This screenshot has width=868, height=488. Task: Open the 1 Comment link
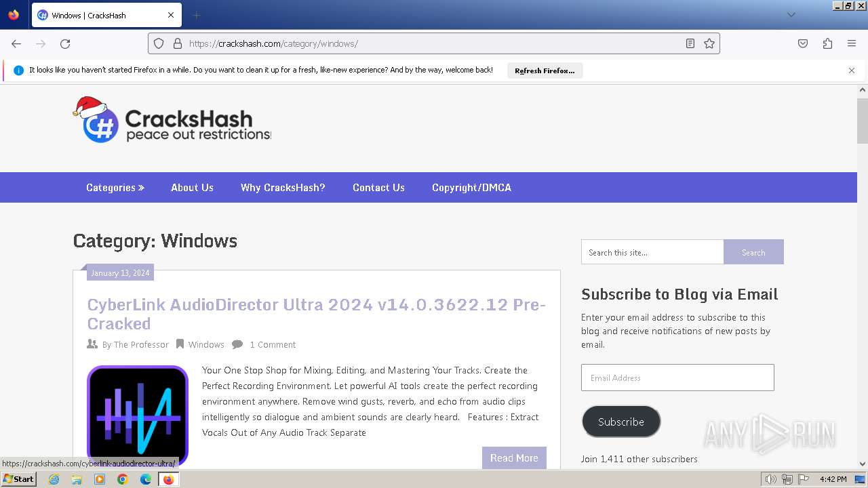pyautogui.click(x=273, y=345)
